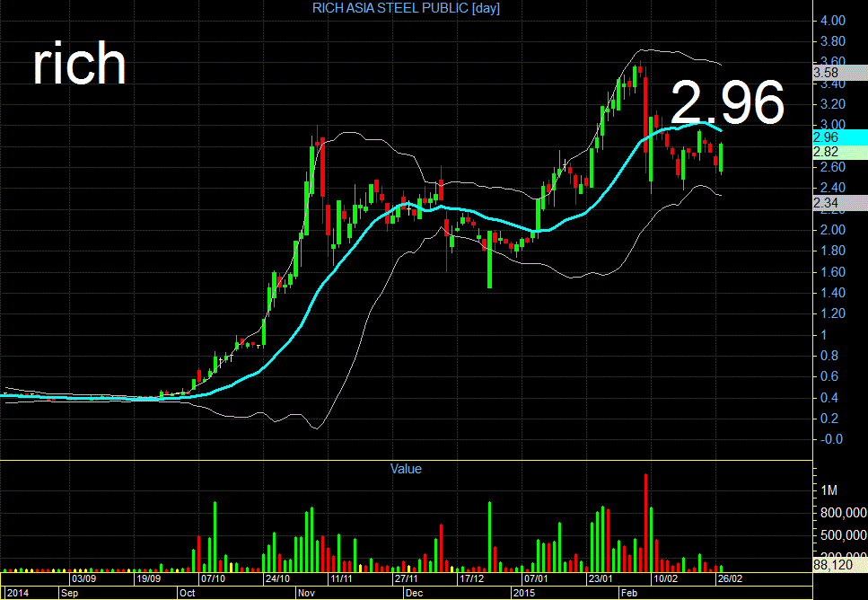Click the Sep month label
Viewport: 868px width, 600px height.
[x=69, y=593]
